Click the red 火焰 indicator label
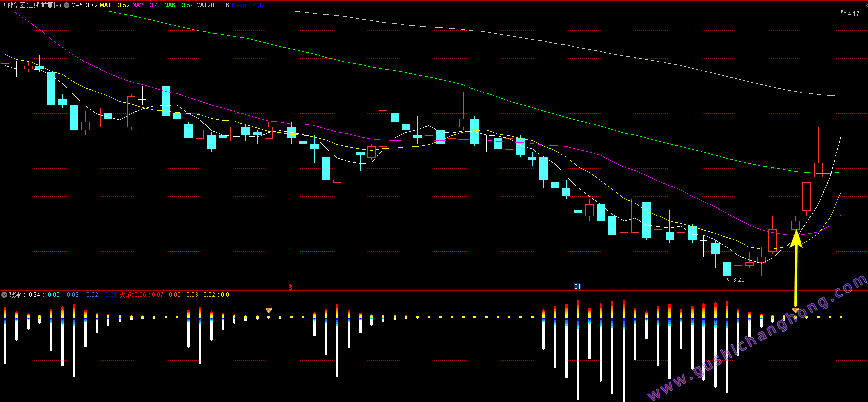Viewport: 868px width, 402px height. (x=126, y=295)
